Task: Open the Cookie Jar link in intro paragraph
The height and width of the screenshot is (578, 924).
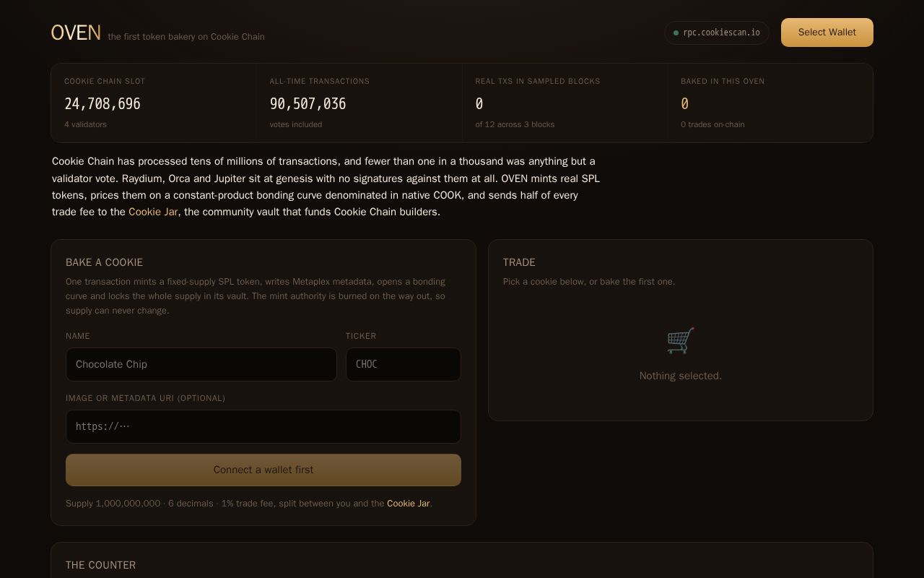Action: (153, 212)
